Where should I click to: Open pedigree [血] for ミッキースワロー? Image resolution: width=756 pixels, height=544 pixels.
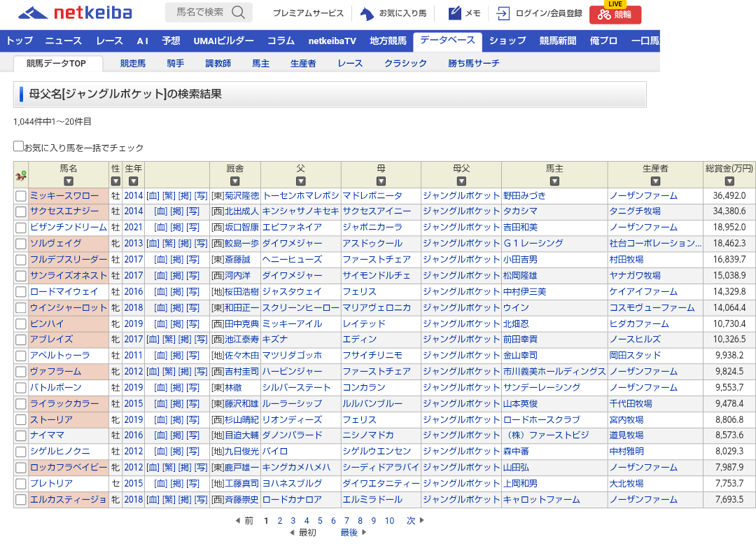pos(153,196)
